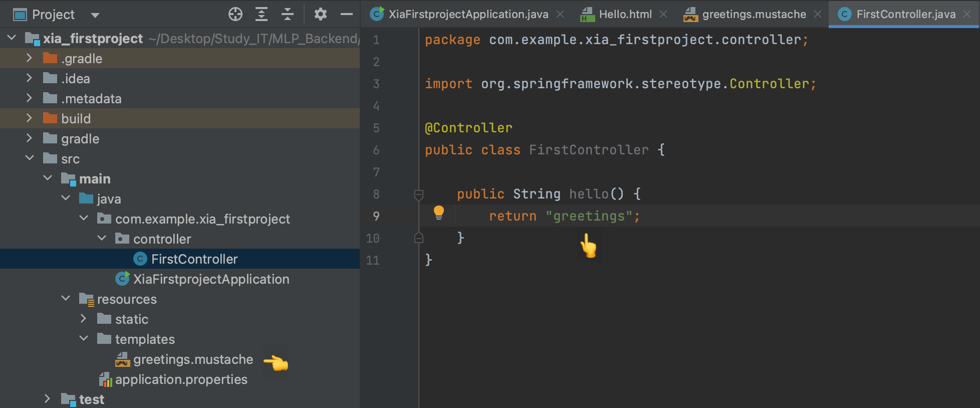Expand the .gradle folder
Image resolution: width=980 pixels, height=408 pixels.
point(29,58)
